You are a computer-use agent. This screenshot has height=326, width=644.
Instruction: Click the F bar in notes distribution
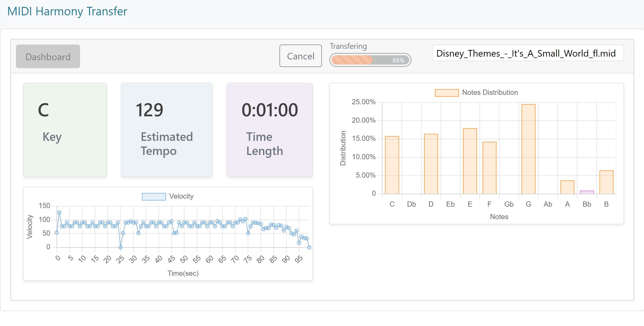489,168
